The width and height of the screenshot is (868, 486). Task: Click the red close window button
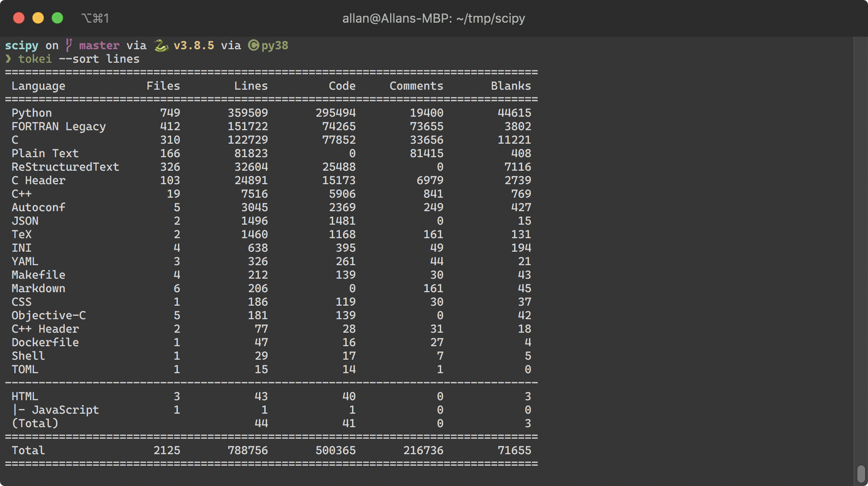click(19, 18)
